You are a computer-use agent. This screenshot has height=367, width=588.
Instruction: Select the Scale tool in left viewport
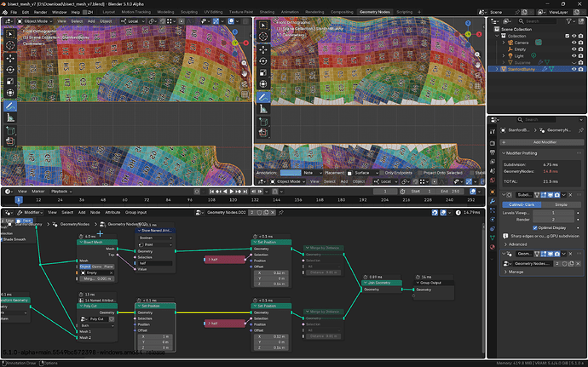pos(10,82)
